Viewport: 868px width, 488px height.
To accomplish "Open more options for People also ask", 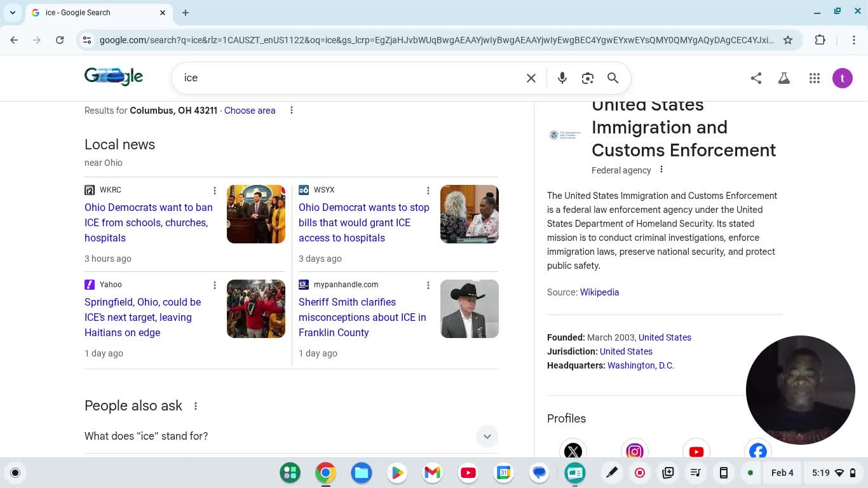I will coord(196,406).
